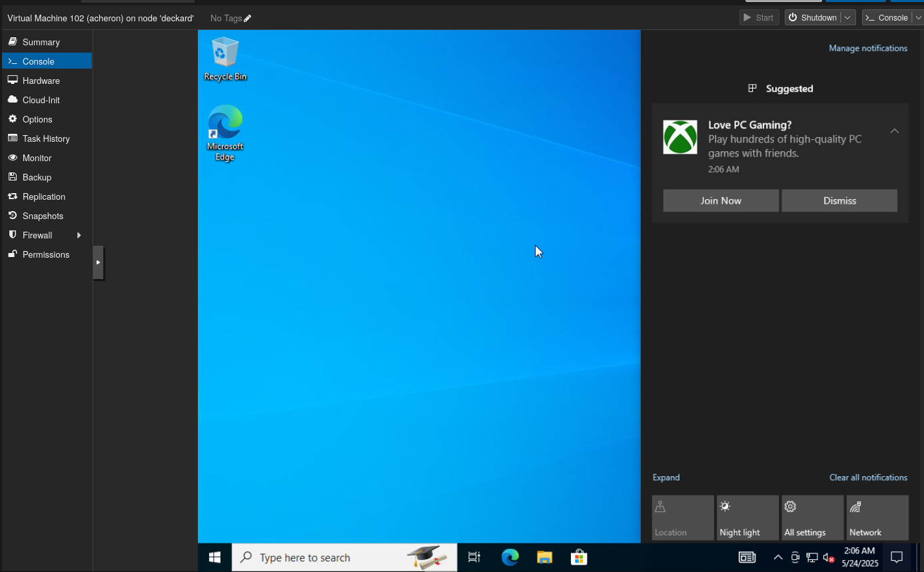The height and width of the screenshot is (572, 924).
Task: Select the Microsoft Edge desktop shortcut
Action: (x=225, y=133)
